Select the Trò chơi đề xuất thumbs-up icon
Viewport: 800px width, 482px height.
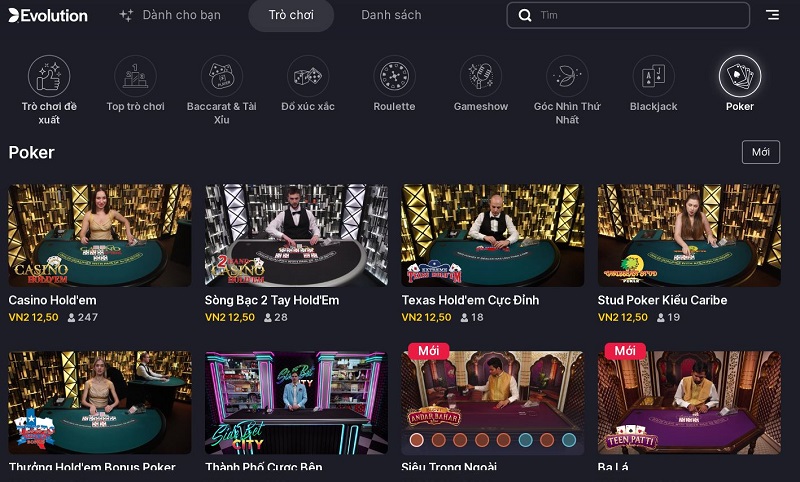click(x=49, y=76)
